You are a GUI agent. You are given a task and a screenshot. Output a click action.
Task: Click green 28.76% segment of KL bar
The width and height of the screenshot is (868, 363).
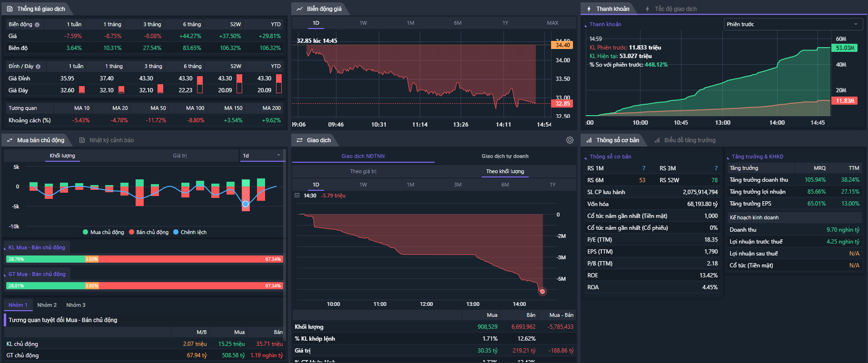[45, 259]
